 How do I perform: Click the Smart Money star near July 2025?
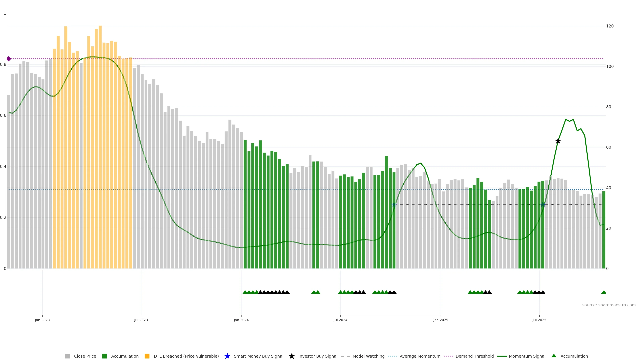pos(543,205)
